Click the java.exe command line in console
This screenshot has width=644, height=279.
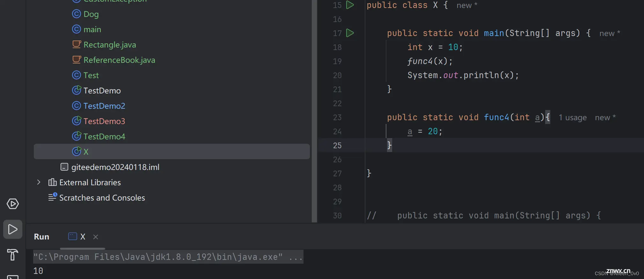pyautogui.click(x=168, y=257)
